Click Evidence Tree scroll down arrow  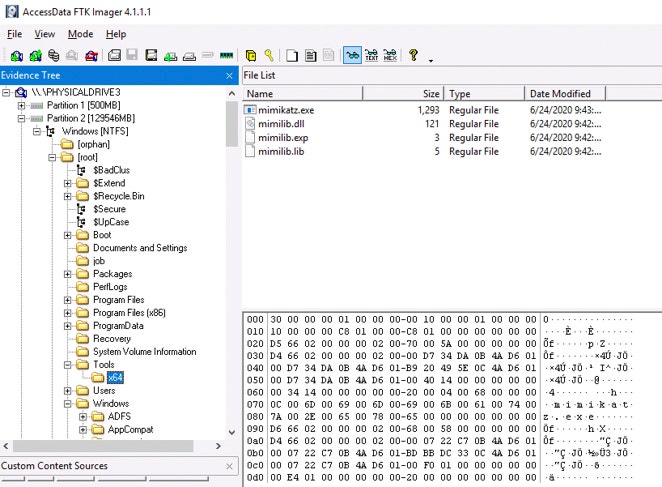(232, 432)
